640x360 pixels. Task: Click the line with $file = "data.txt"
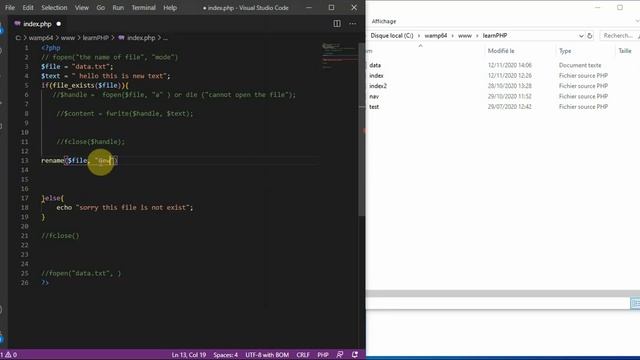(77, 67)
